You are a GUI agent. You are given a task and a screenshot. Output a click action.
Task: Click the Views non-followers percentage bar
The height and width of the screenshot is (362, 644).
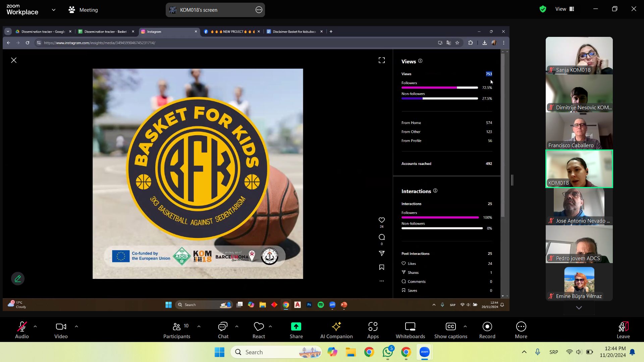(x=440, y=99)
